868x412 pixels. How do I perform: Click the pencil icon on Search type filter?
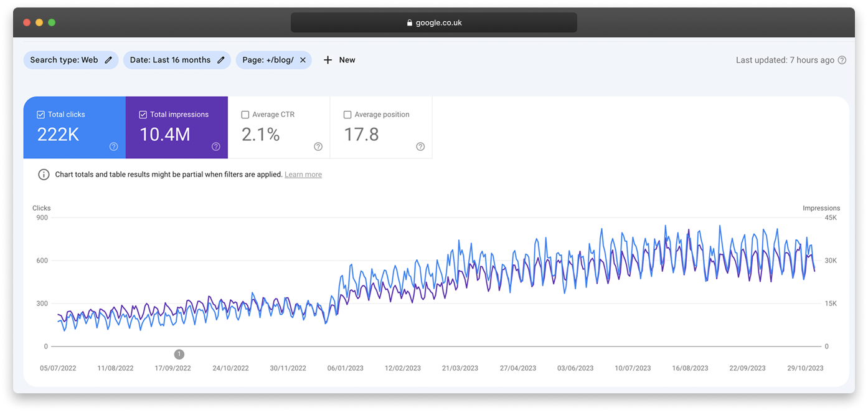[108, 60]
